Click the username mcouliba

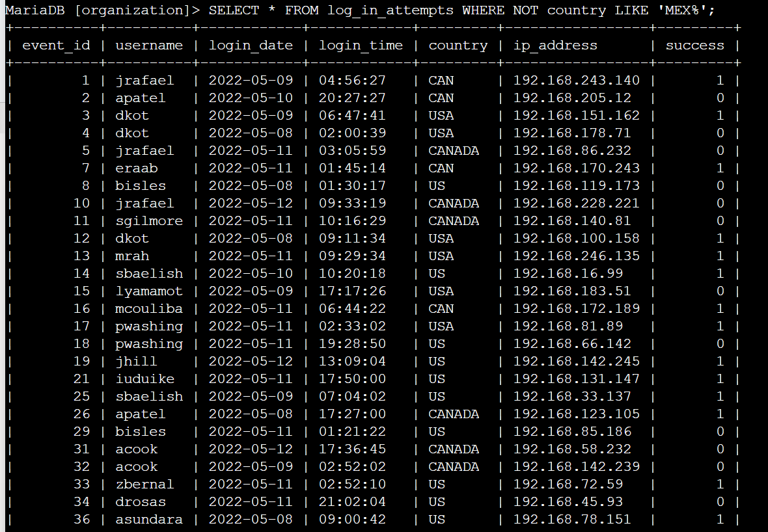pos(149,309)
